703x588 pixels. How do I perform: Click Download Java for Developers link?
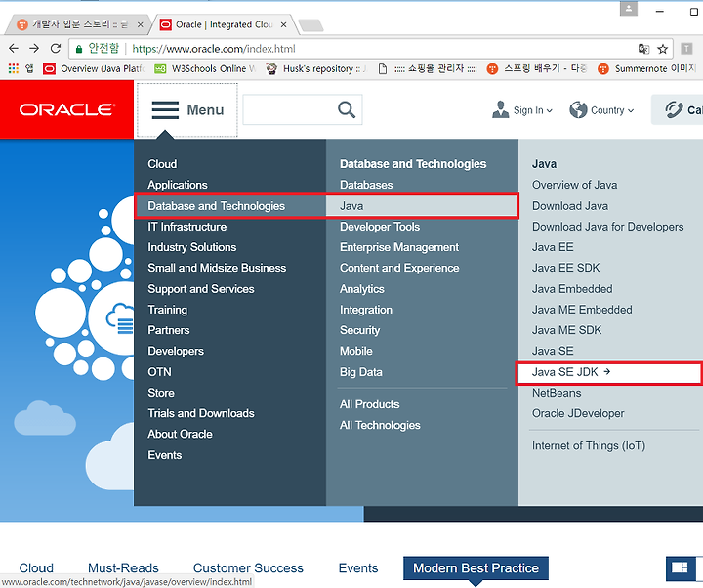point(607,227)
